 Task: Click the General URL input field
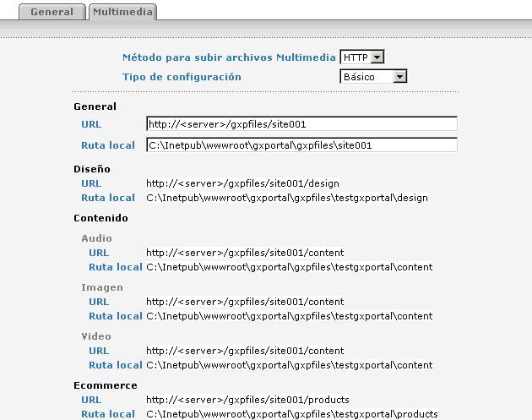[301, 124]
